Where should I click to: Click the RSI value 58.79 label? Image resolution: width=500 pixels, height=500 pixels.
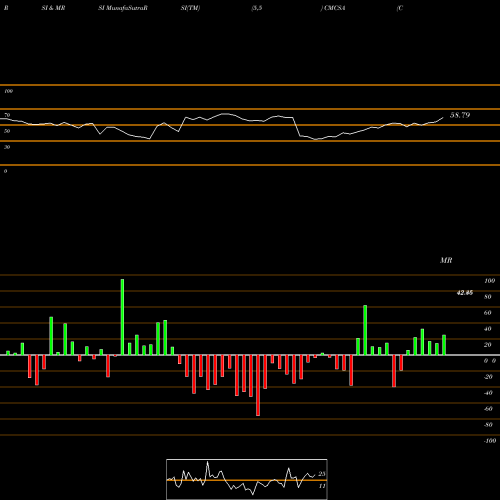460,115
